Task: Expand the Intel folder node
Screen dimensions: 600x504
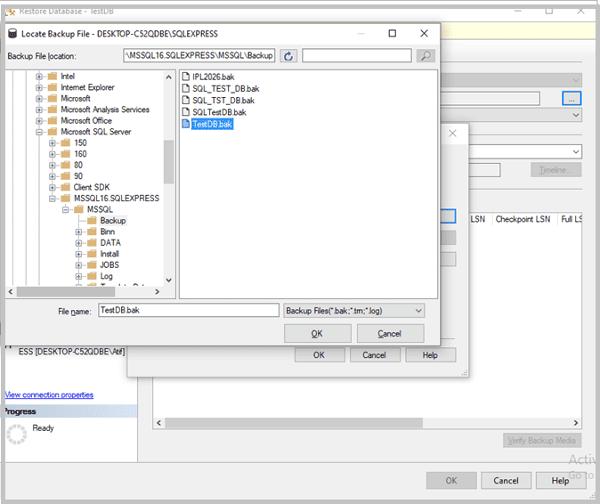Action: point(39,77)
